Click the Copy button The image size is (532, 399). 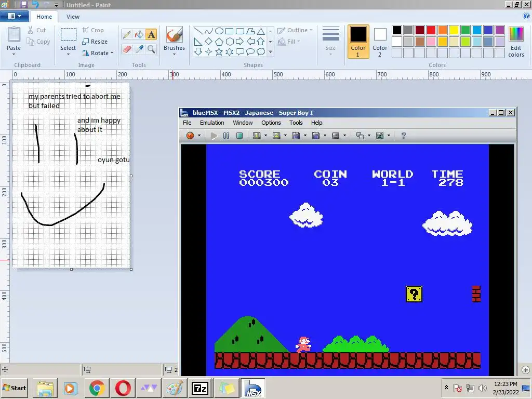(x=38, y=42)
